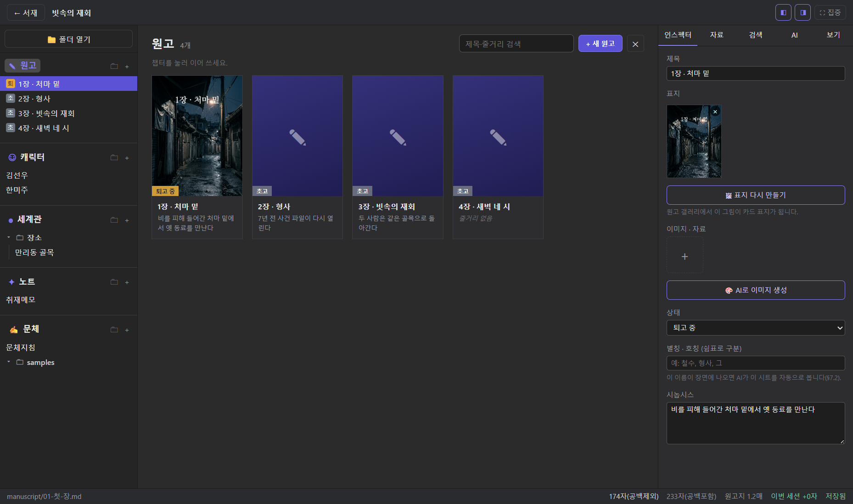This screenshot has height=504, width=853.
Task: Open the 원고 section header
Action: (x=23, y=66)
